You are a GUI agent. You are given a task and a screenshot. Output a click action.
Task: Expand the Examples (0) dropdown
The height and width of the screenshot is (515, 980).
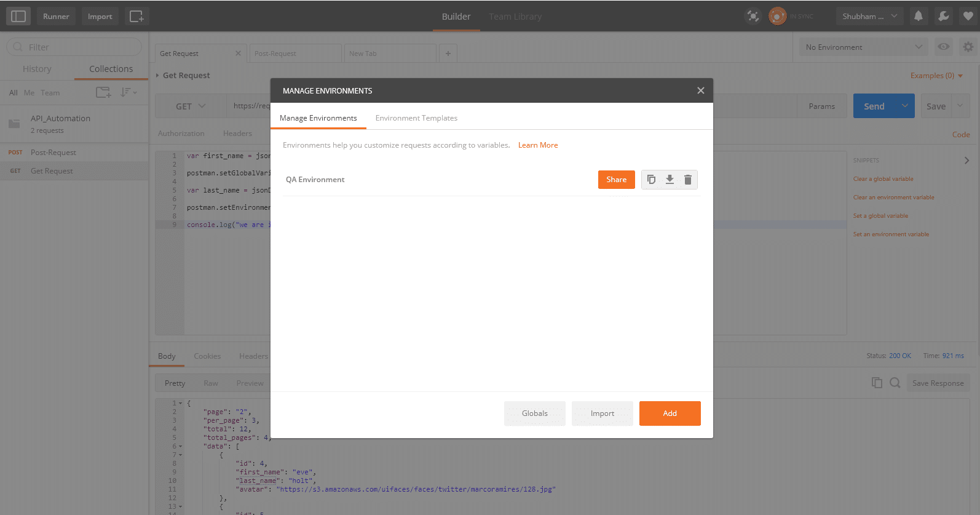click(x=936, y=76)
